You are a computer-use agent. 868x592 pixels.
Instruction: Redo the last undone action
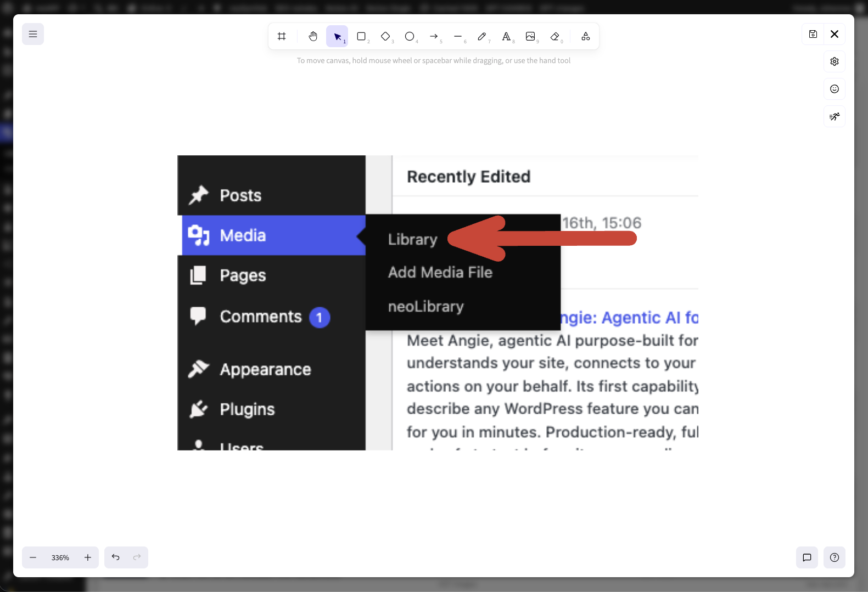137,557
